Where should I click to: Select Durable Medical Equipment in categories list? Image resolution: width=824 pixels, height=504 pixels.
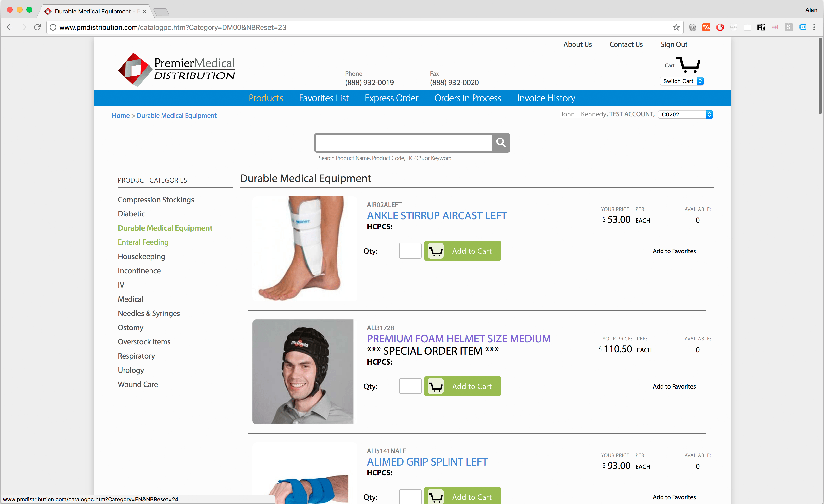(x=165, y=228)
